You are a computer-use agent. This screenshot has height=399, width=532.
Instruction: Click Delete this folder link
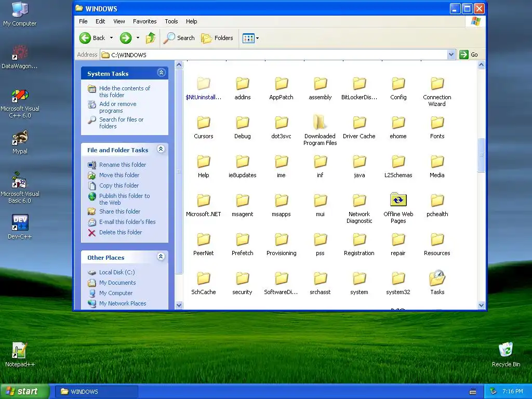point(121,232)
